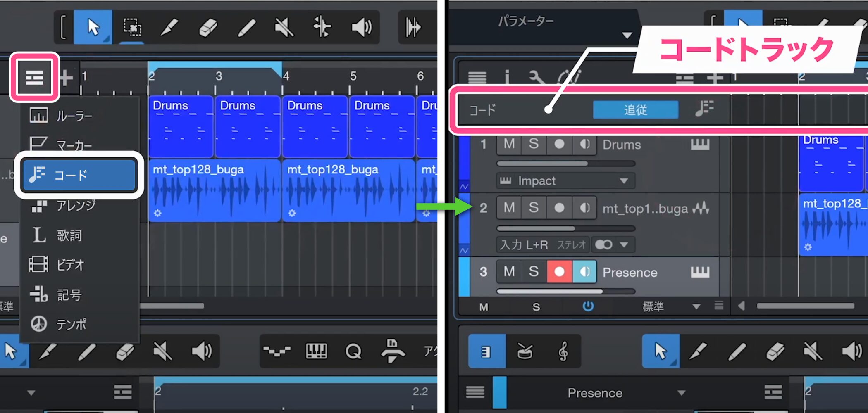Select the Split knife tool in top toolbar

point(169,28)
